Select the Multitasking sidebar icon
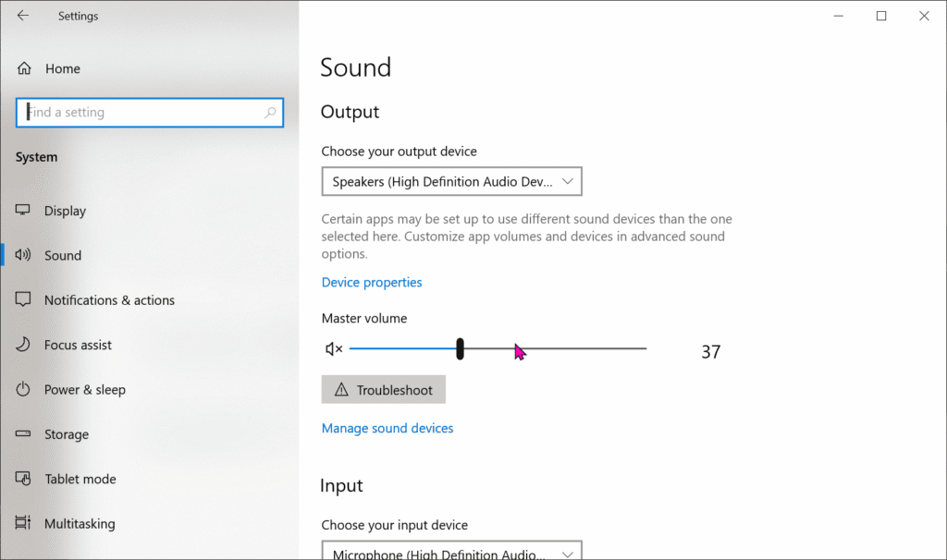The image size is (947, 560). tap(23, 523)
